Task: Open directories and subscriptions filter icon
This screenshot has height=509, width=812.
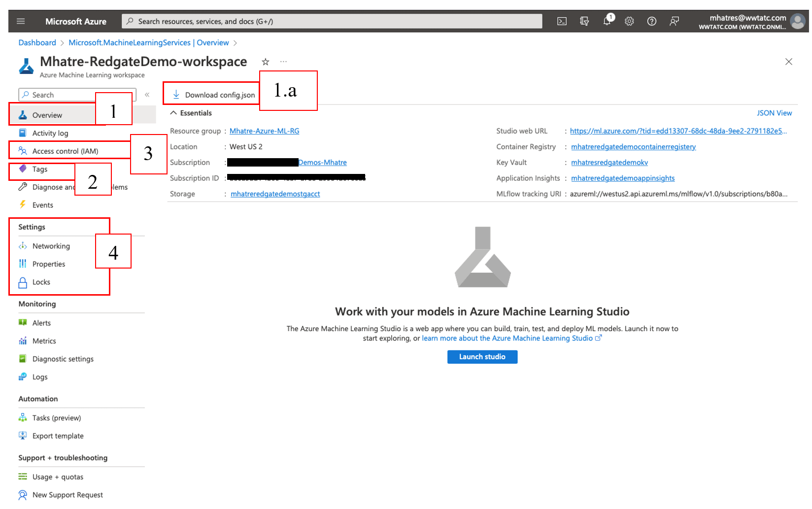Action: 584,21
